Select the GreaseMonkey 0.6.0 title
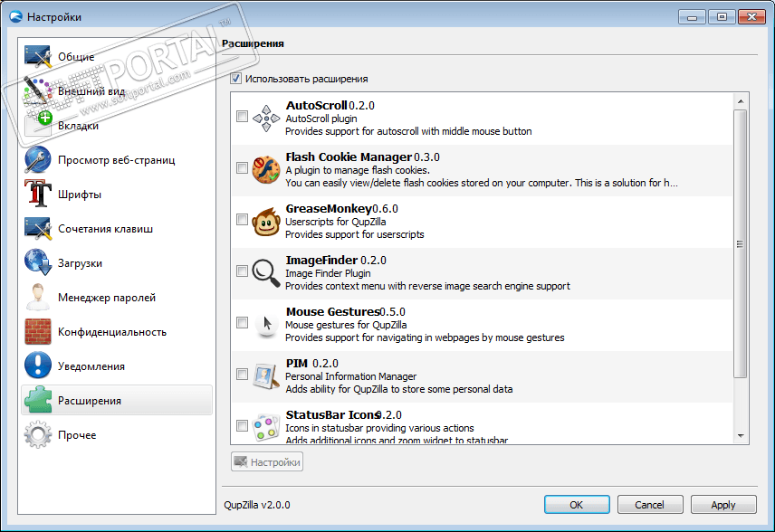 point(341,208)
